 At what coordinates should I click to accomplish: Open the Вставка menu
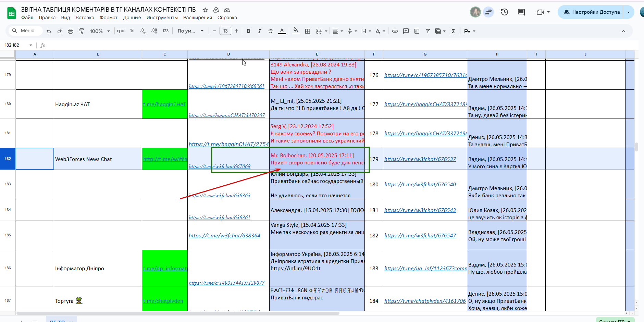coord(85,17)
